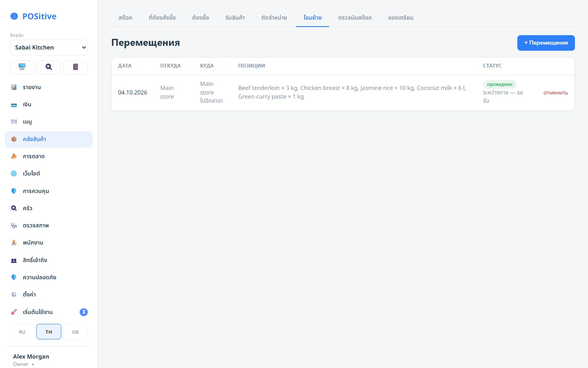Select the ตัดจำหน่าย tab
The width and height of the screenshot is (588, 368).
[274, 18]
